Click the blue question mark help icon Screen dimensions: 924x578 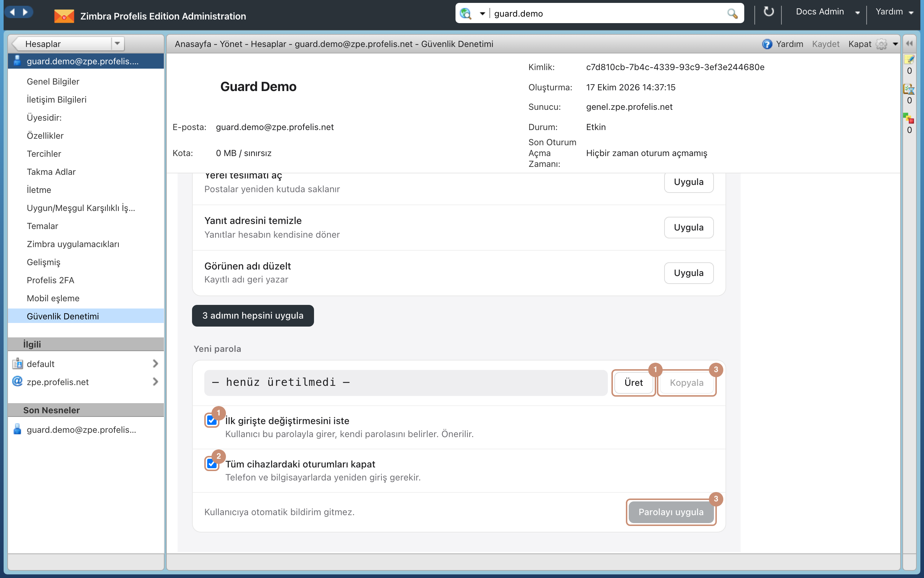point(767,44)
